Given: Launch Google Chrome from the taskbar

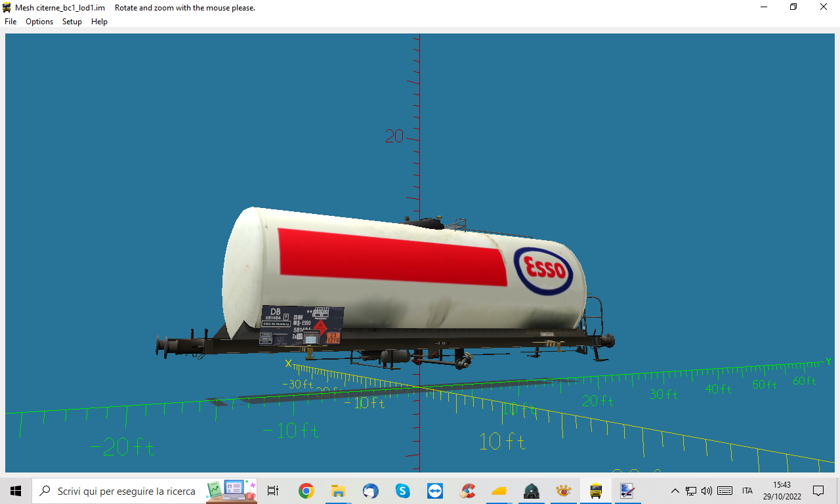Looking at the screenshot, I should [x=306, y=491].
